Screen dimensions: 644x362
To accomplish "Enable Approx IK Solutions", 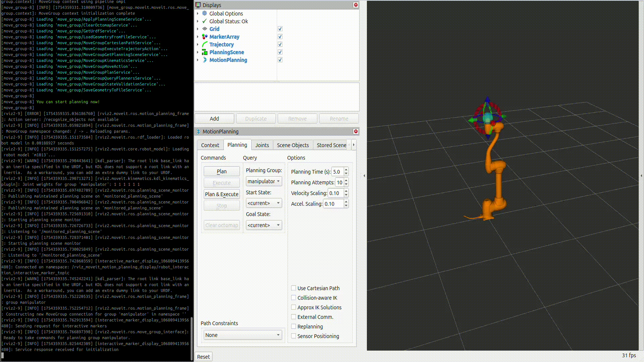I will pos(293,307).
